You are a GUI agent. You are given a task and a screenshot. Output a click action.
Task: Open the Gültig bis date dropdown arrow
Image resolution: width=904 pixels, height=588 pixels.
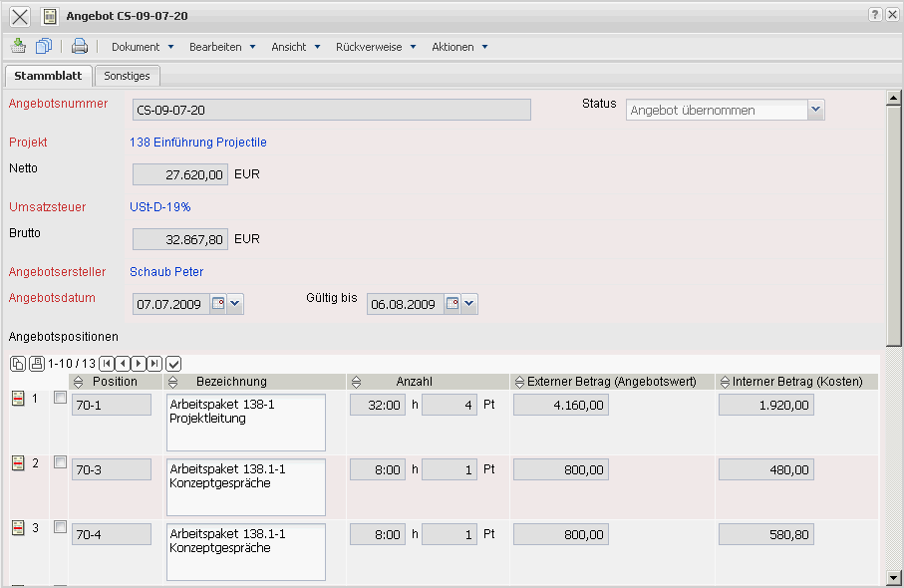469,304
